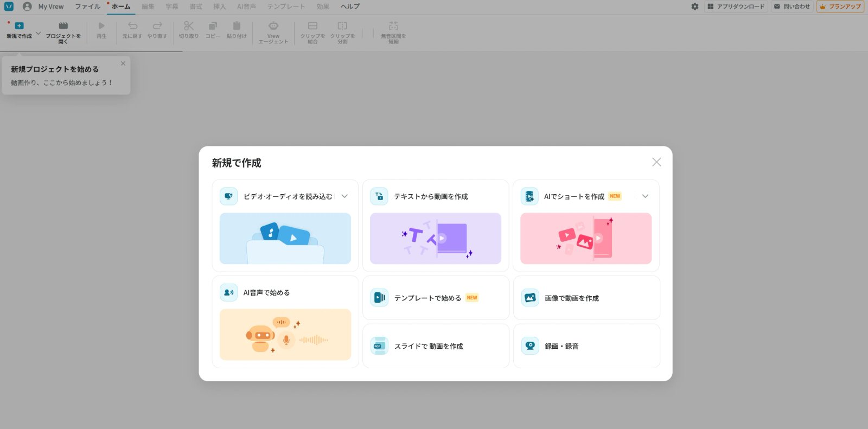Switch to the 編集 tab
868x429 pixels.
coord(148,7)
